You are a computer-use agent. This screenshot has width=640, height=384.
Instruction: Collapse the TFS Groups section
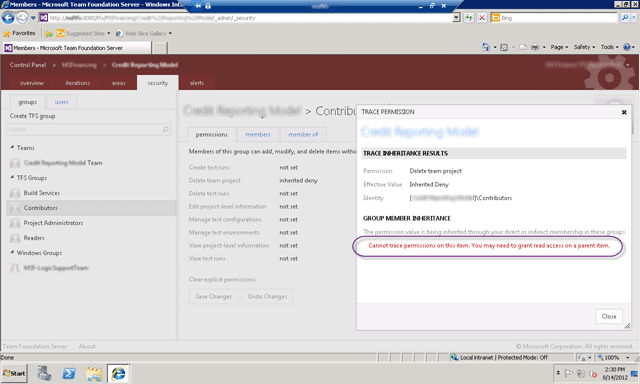coord(12,178)
